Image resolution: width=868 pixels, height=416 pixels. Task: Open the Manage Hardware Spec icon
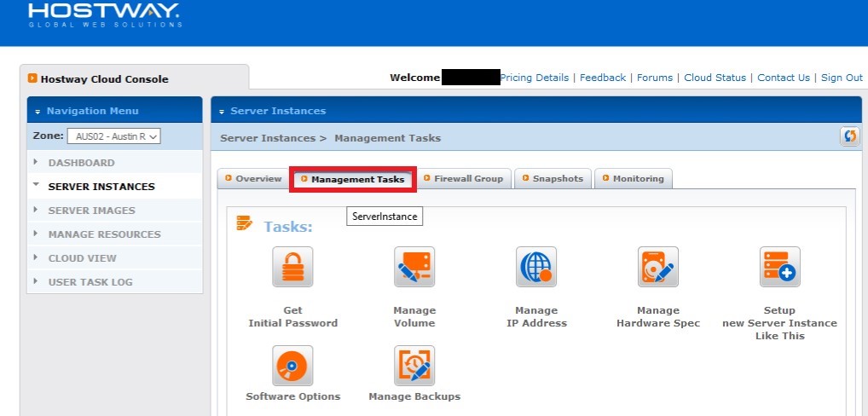tap(657, 267)
